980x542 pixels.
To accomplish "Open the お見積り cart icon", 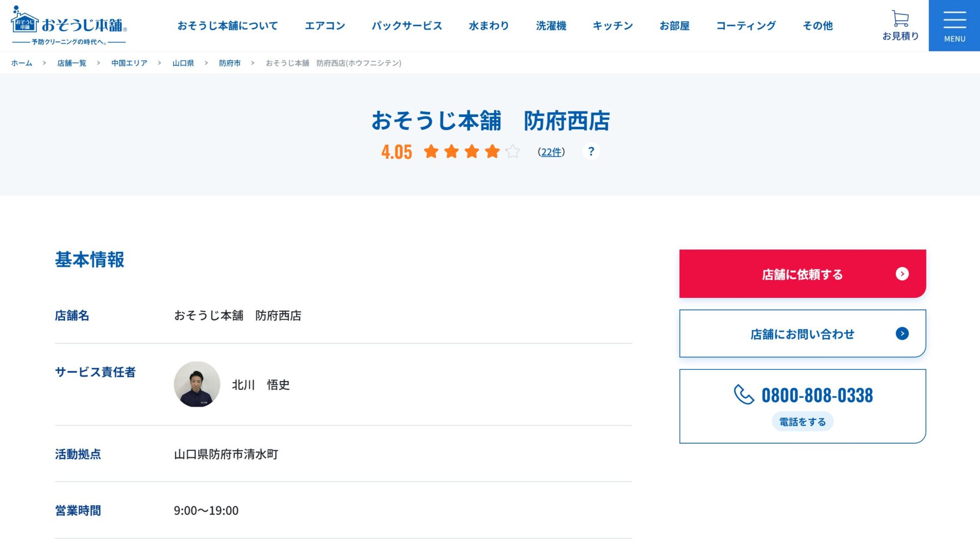I will pos(900,26).
